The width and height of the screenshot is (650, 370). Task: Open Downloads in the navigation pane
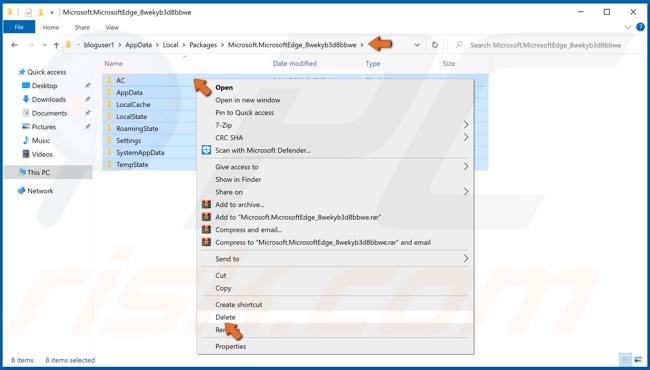point(49,99)
